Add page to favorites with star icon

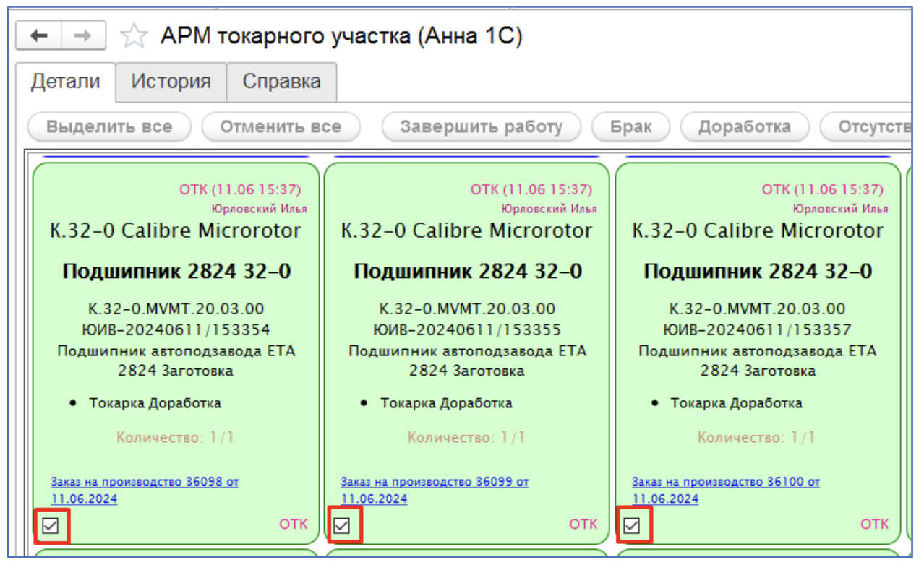[x=133, y=36]
